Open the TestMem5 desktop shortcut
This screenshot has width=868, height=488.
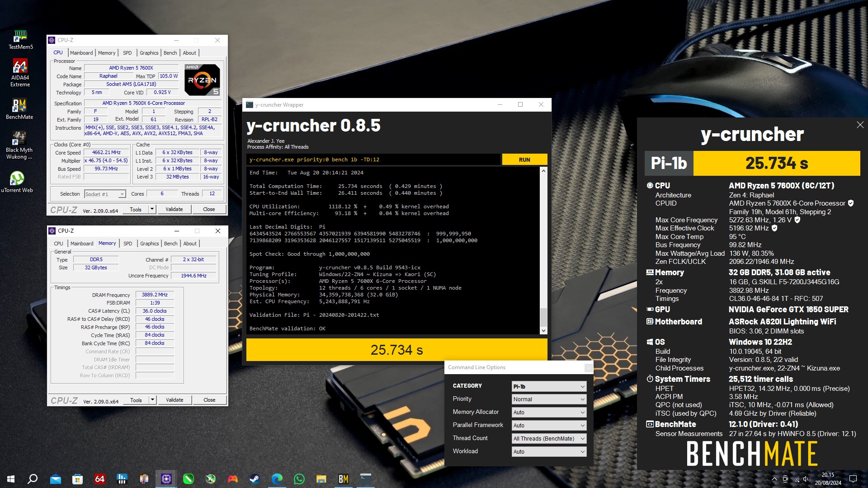pyautogui.click(x=20, y=40)
